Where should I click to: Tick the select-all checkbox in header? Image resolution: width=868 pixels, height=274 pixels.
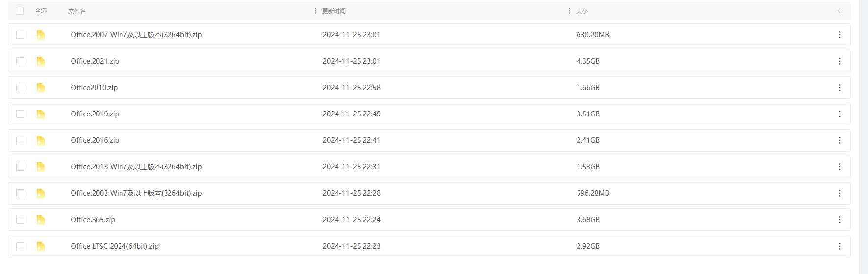(x=20, y=11)
